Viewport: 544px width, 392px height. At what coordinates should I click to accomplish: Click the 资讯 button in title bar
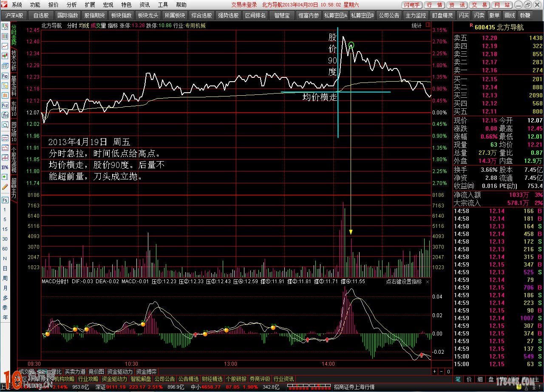click(x=457, y=5)
